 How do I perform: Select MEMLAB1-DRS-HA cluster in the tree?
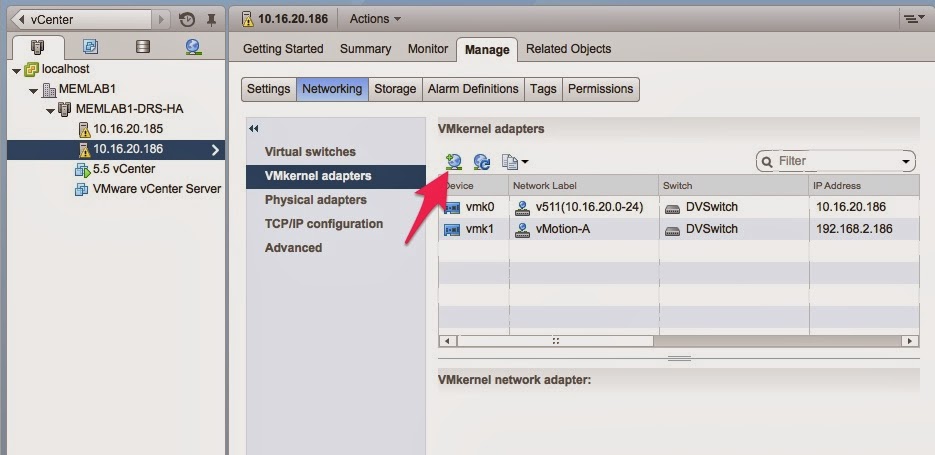129,109
